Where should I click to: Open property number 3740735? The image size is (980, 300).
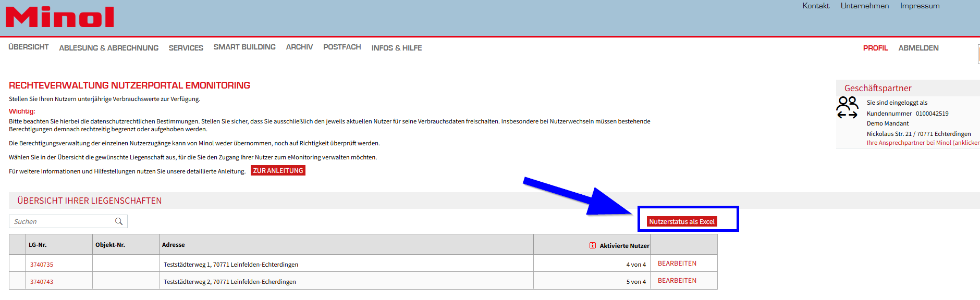42,265
